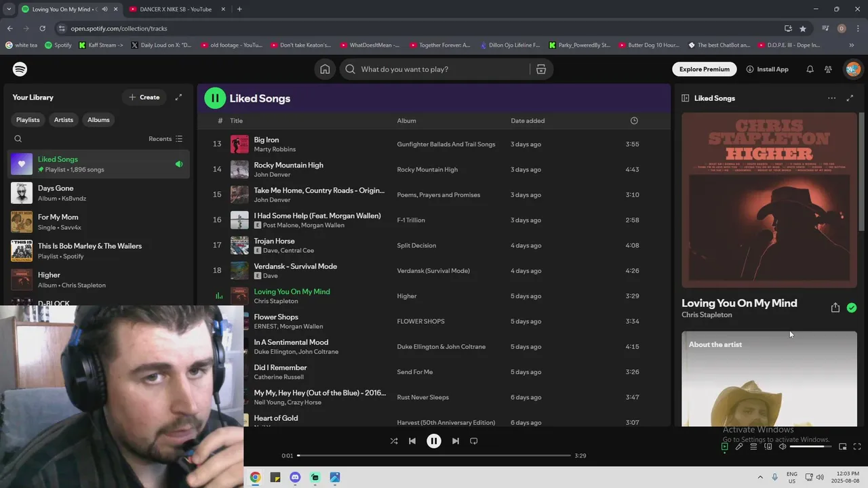Open the browser tab search dropdown
Viewport: 868px width, 488px height.
click(x=9, y=9)
